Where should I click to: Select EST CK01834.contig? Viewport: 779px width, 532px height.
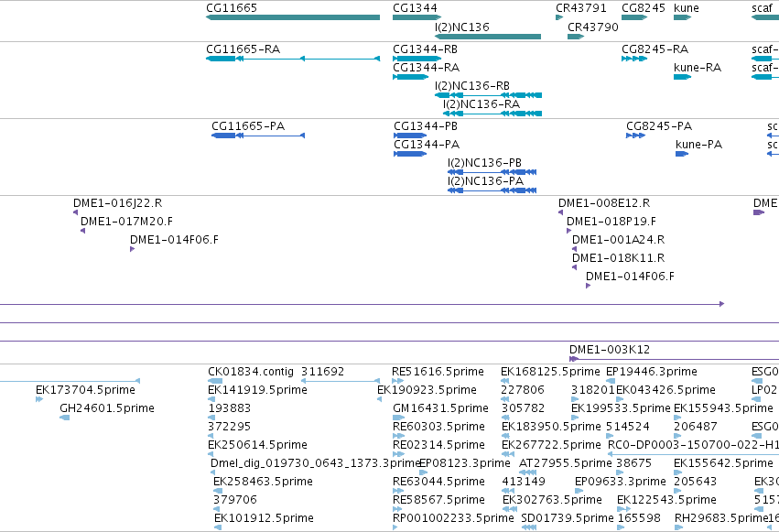(x=214, y=381)
